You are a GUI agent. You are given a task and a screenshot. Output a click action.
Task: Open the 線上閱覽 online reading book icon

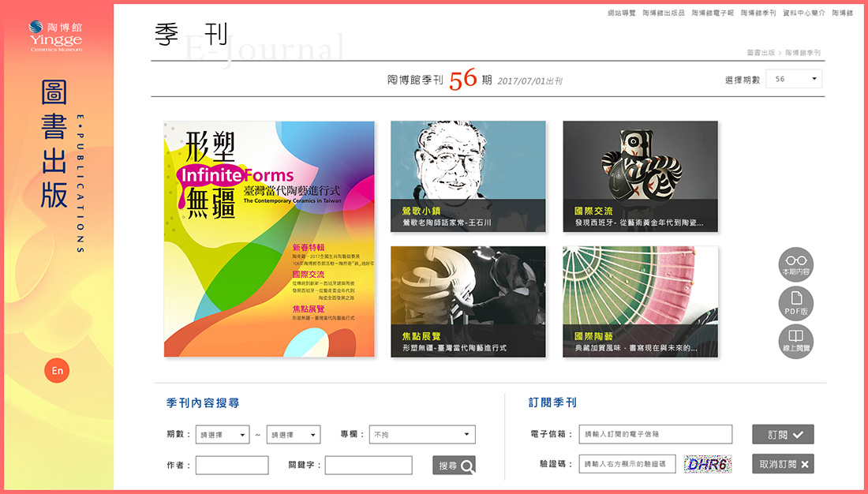click(795, 342)
